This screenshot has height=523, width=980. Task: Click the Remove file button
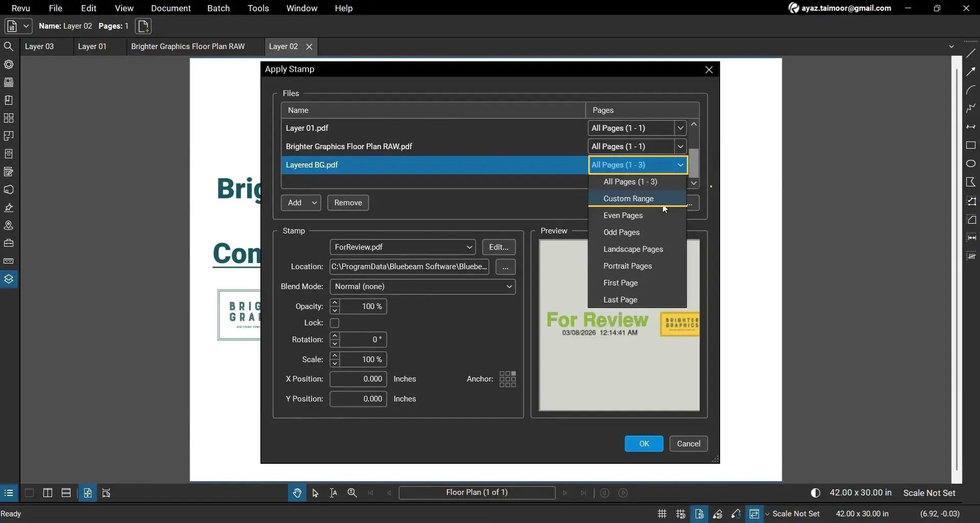(x=348, y=203)
